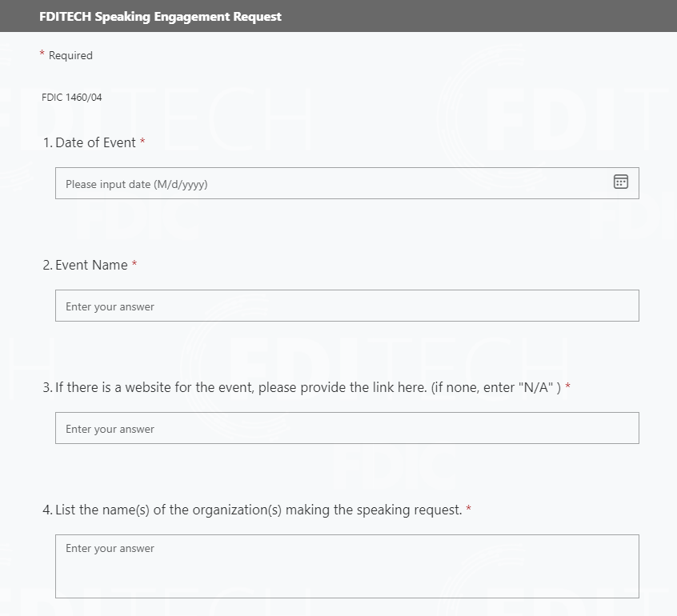Click the FDITECH Speaking Engagement Request title
This screenshot has height=616, width=677.
pyautogui.click(x=160, y=16)
